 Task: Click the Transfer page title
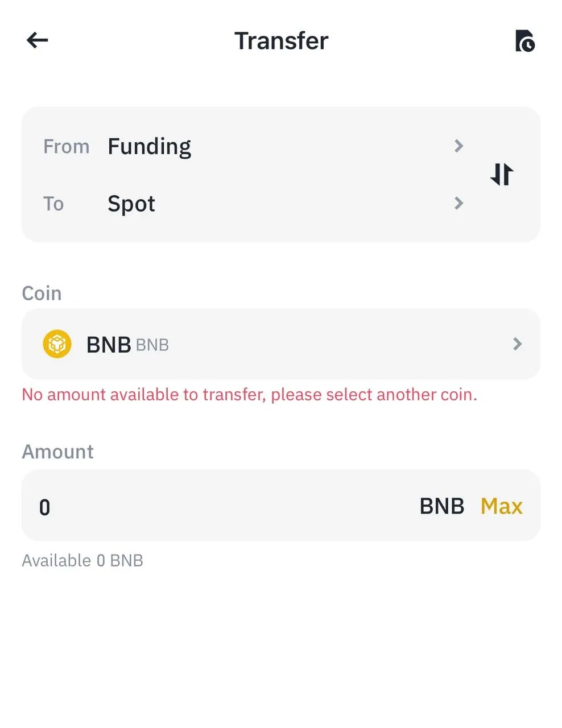[281, 41]
